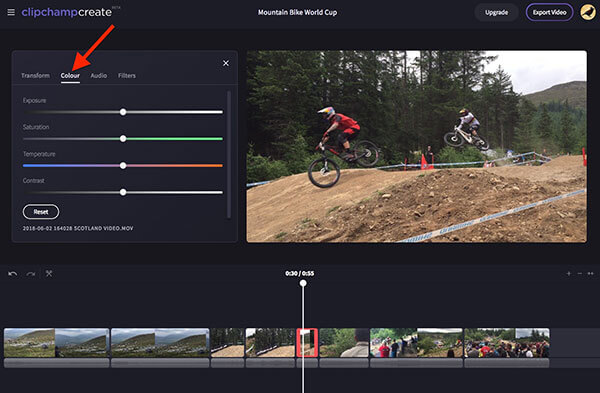Open the hamburger menu
The height and width of the screenshot is (393, 600).
(x=11, y=12)
